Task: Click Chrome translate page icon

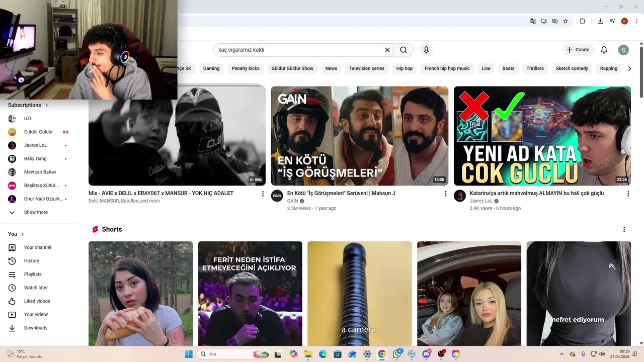Action: click(533, 21)
